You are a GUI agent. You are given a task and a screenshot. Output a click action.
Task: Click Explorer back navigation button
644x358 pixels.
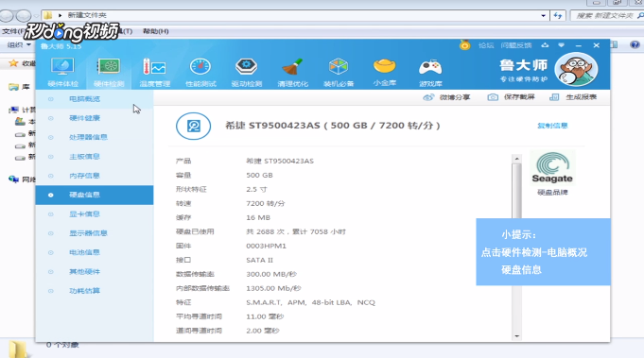click(x=7, y=15)
